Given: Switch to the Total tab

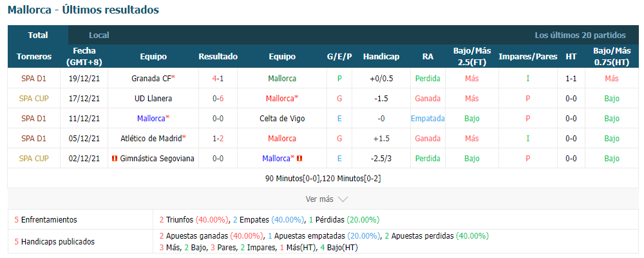Looking at the screenshot, I should pyautogui.click(x=38, y=35).
